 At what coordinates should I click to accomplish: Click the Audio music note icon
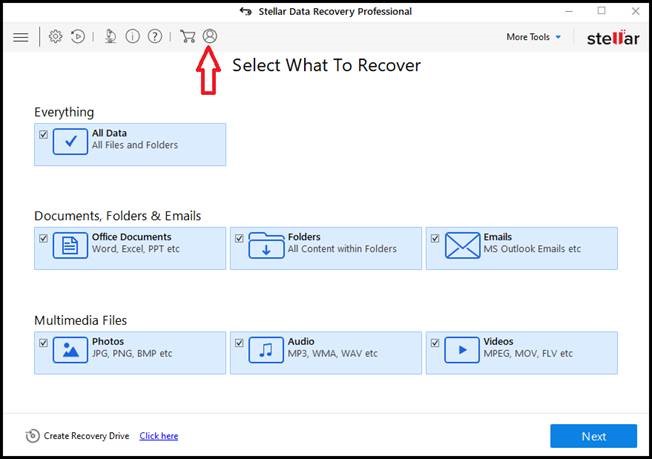click(266, 350)
